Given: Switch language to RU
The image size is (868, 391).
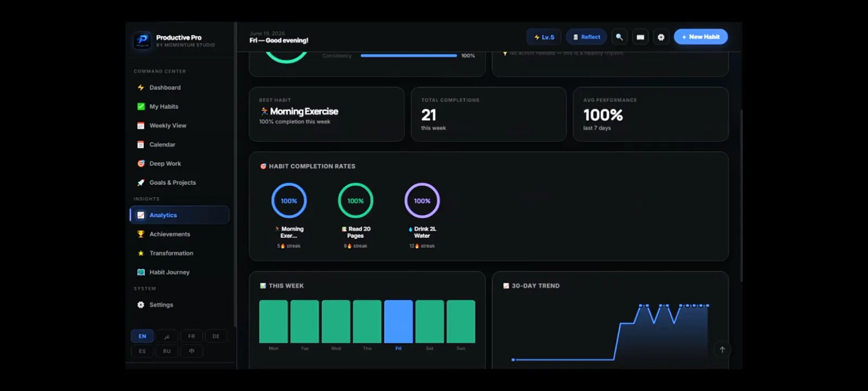Looking at the screenshot, I should point(167,351).
